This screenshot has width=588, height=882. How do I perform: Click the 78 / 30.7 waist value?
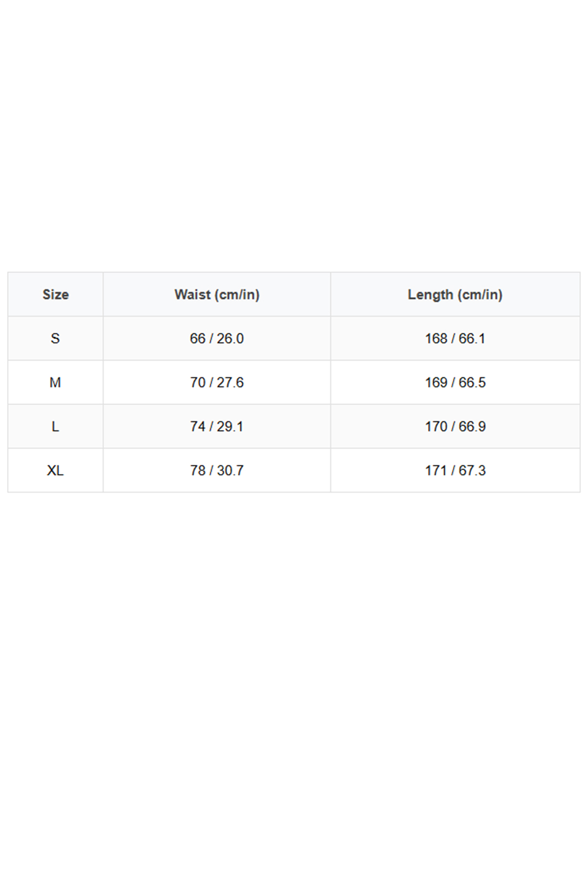[x=217, y=471]
